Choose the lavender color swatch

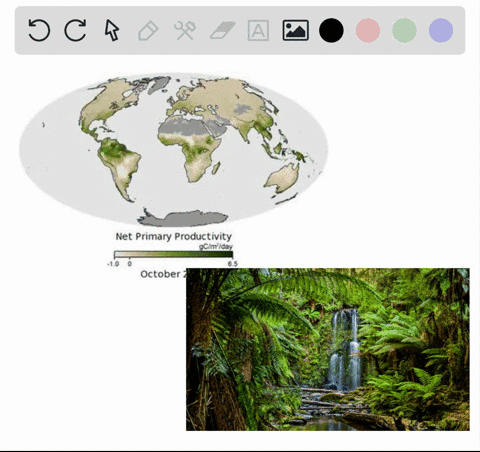click(x=441, y=30)
